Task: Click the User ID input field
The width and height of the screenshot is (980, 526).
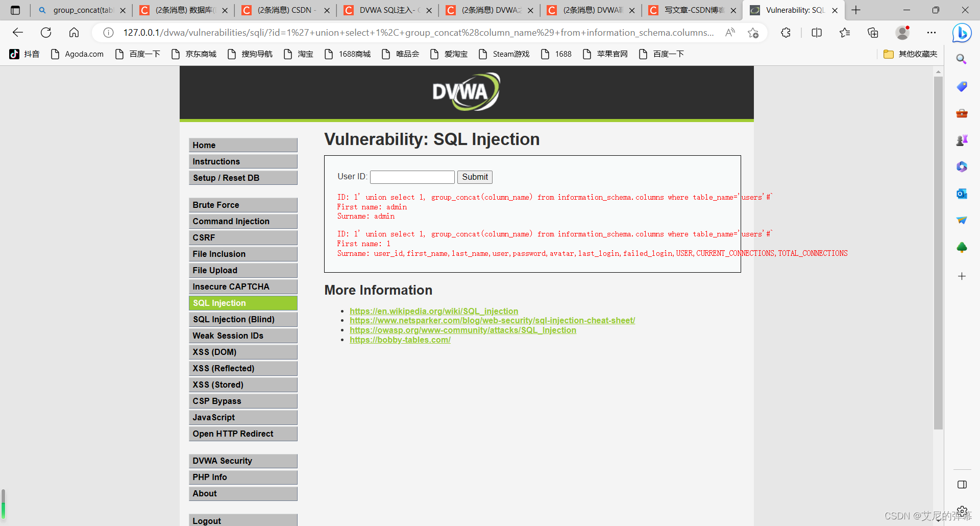Action: (412, 177)
